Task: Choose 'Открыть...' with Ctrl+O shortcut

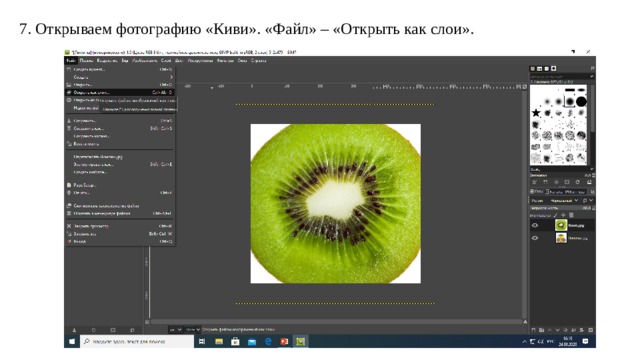Action: (x=120, y=85)
